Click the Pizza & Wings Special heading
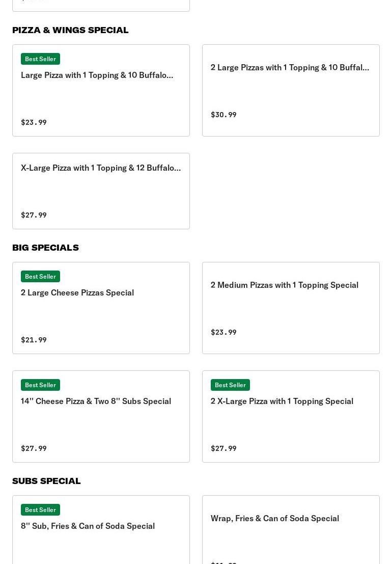 coord(70,30)
